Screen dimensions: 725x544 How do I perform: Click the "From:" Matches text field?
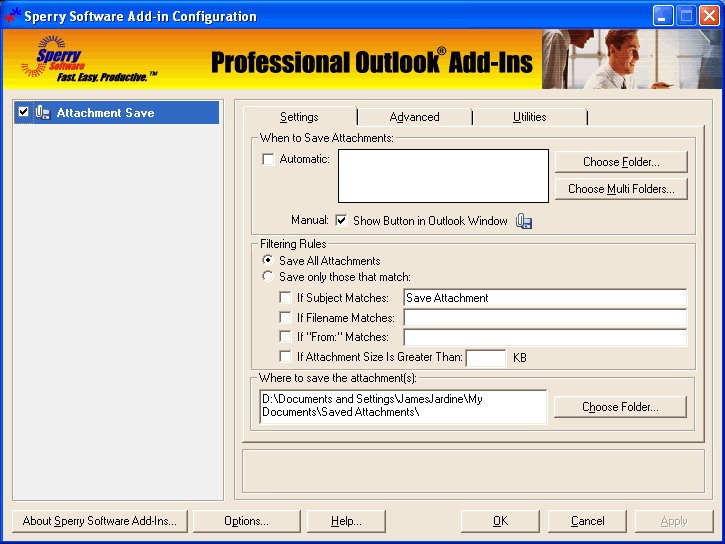(545, 337)
